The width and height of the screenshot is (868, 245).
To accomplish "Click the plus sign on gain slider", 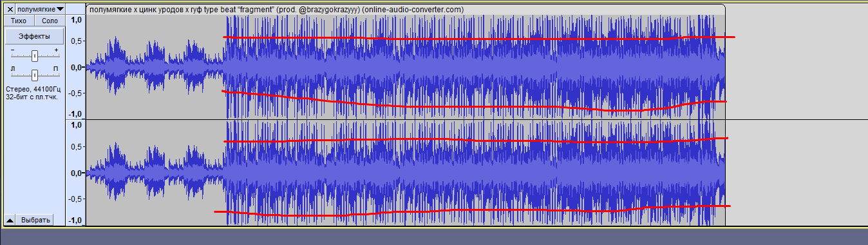I will coord(56,50).
